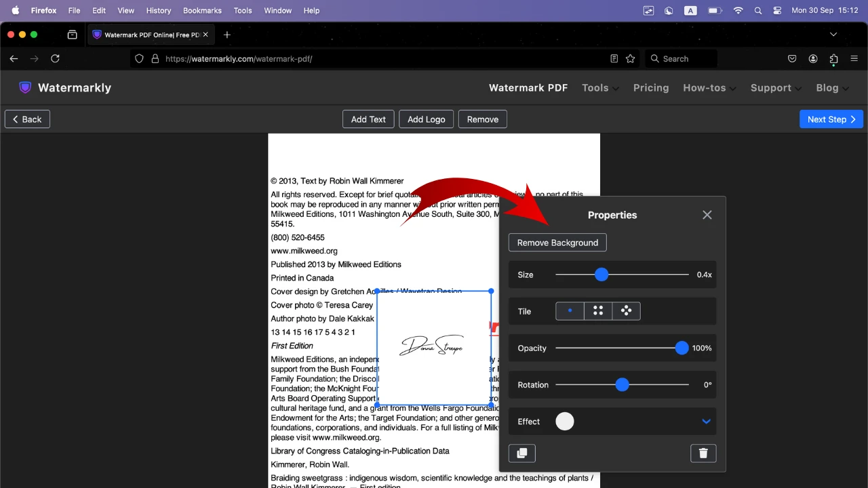Viewport: 868px width, 488px height.
Task: Open the Pocket save icon
Action: (792, 59)
